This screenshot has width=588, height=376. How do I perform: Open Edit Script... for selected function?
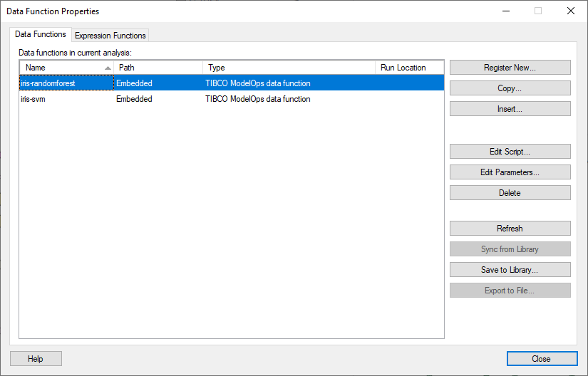click(x=510, y=152)
